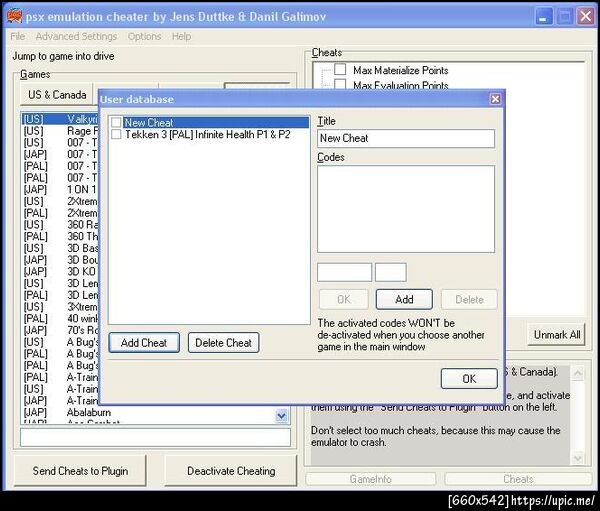Click the Add Cheat button
Viewport: 600px width, 511px height.
144,343
